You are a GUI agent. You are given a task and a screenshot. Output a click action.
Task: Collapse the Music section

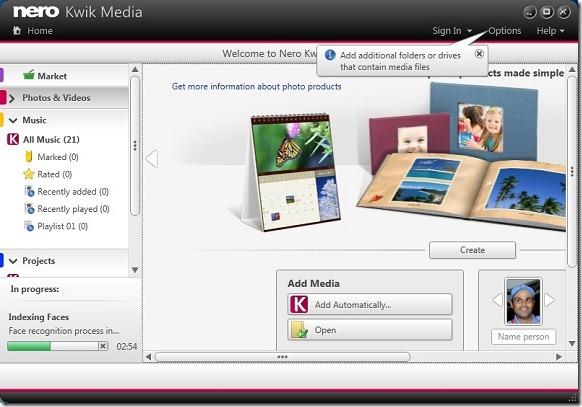(13, 121)
